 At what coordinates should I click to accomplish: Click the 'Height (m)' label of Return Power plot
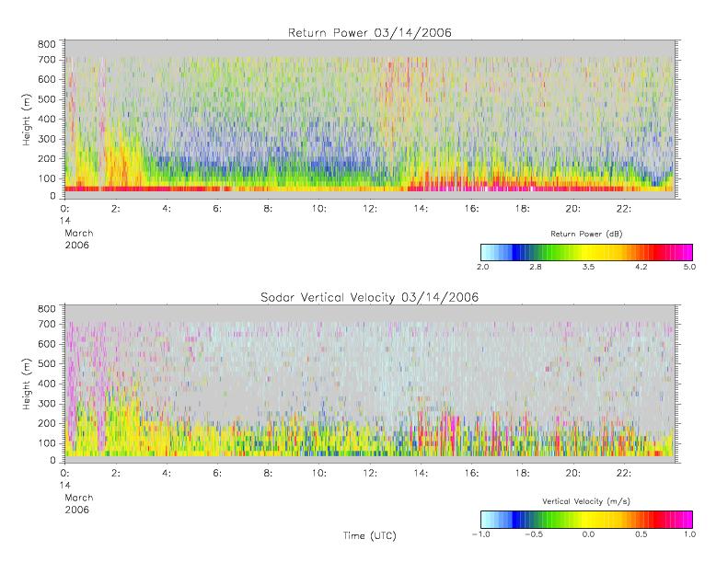(27, 120)
